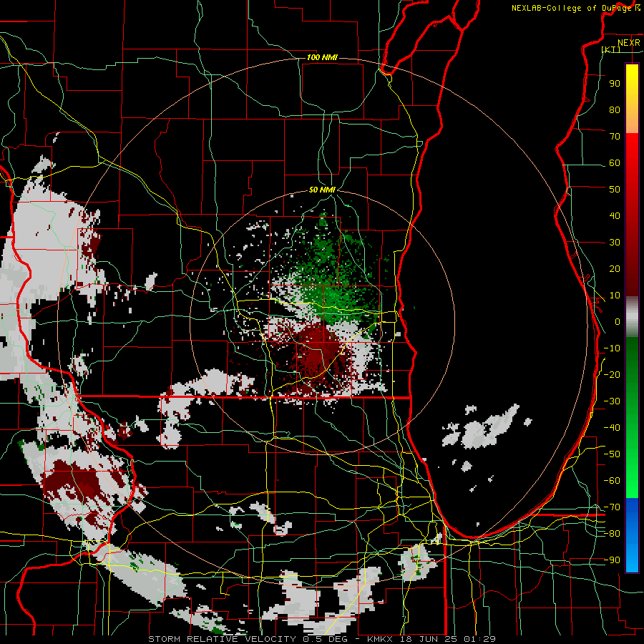Click the [KT] units label
This screenshot has width=644, height=644.
pyautogui.click(x=611, y=49)
